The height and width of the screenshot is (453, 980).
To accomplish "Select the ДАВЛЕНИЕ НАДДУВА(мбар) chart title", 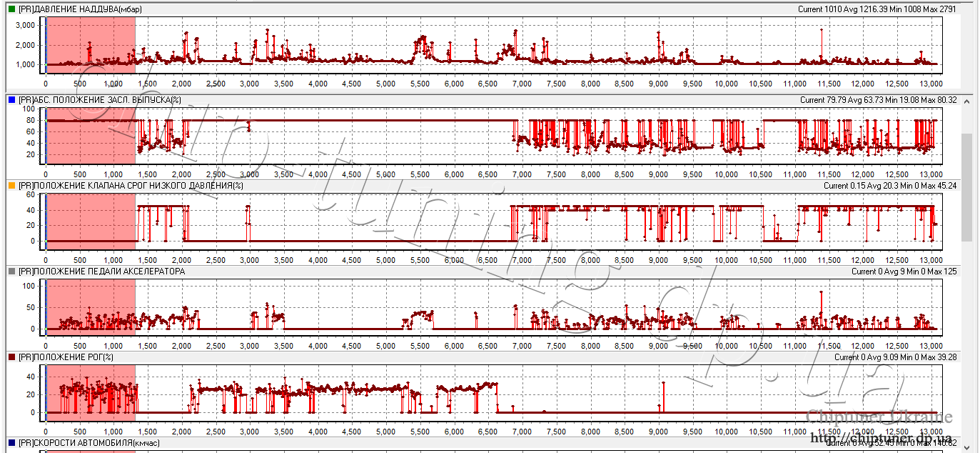I will [81, 9].
